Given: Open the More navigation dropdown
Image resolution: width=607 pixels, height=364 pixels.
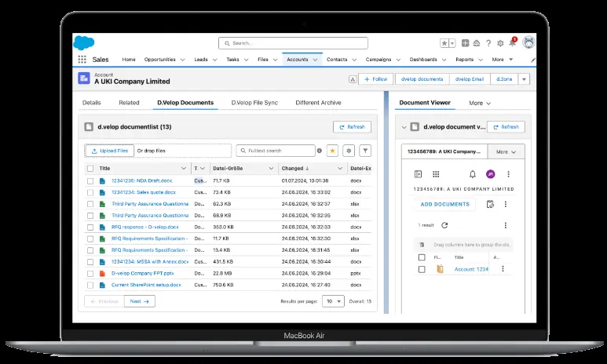Looking at the screenshot, I should tap(503, 60).
